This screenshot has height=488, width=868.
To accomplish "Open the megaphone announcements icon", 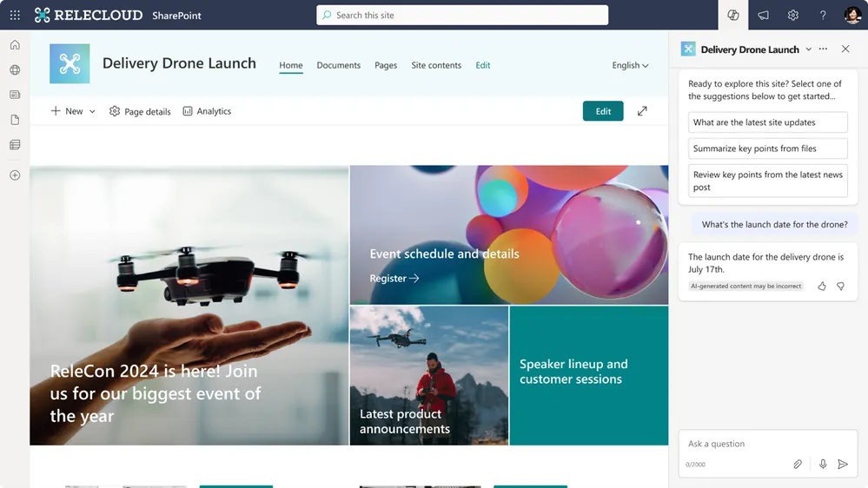I will click(764, 15).
